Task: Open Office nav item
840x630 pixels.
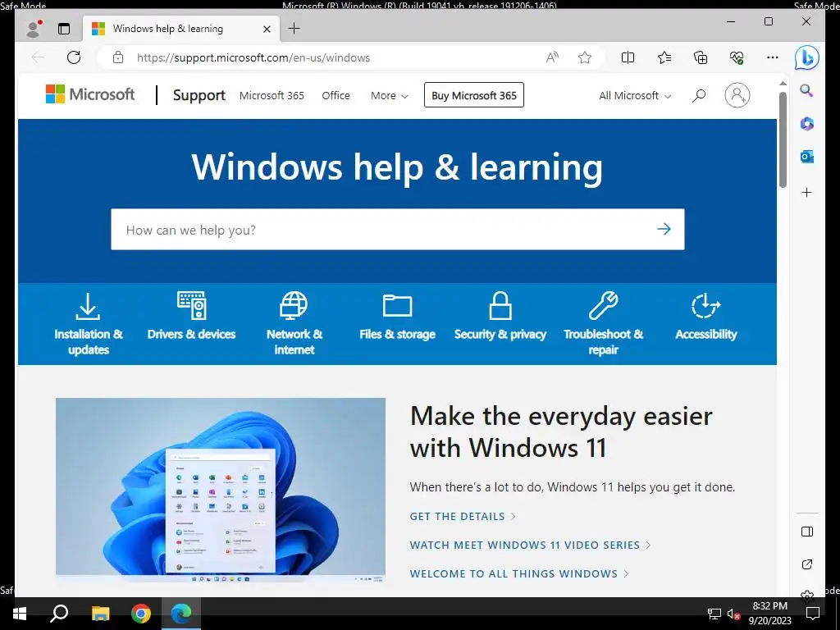Action: (336, 95)
